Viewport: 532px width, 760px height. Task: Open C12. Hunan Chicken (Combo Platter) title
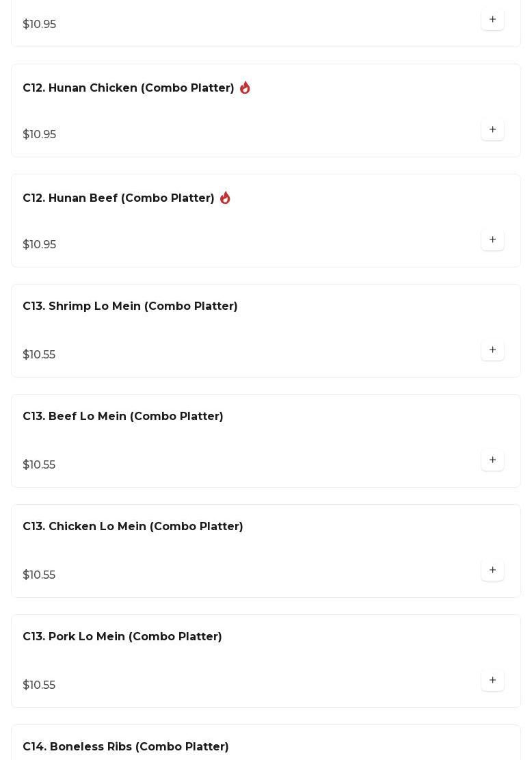(129, 88)
